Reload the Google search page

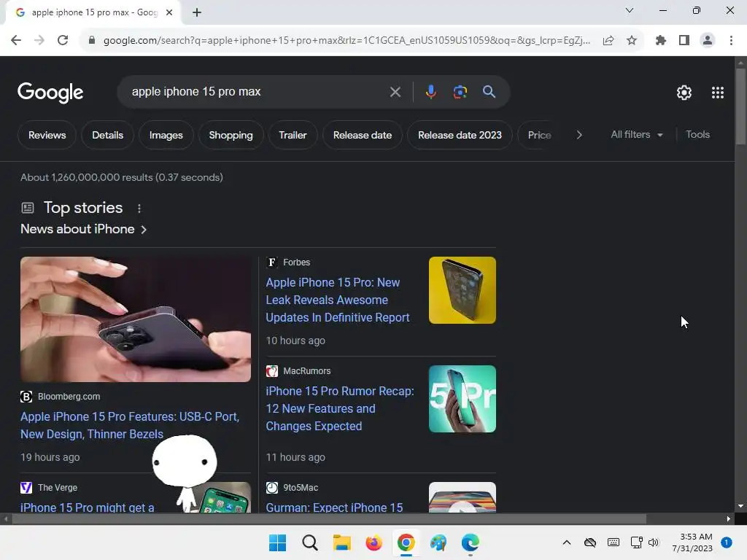63,41
